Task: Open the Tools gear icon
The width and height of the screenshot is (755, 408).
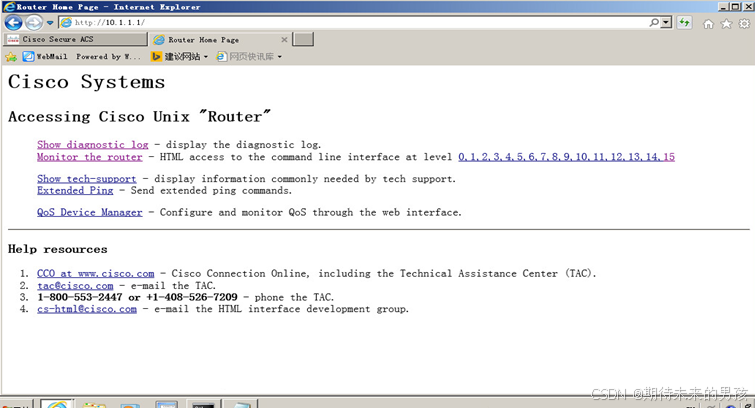Action: point(744,24)
